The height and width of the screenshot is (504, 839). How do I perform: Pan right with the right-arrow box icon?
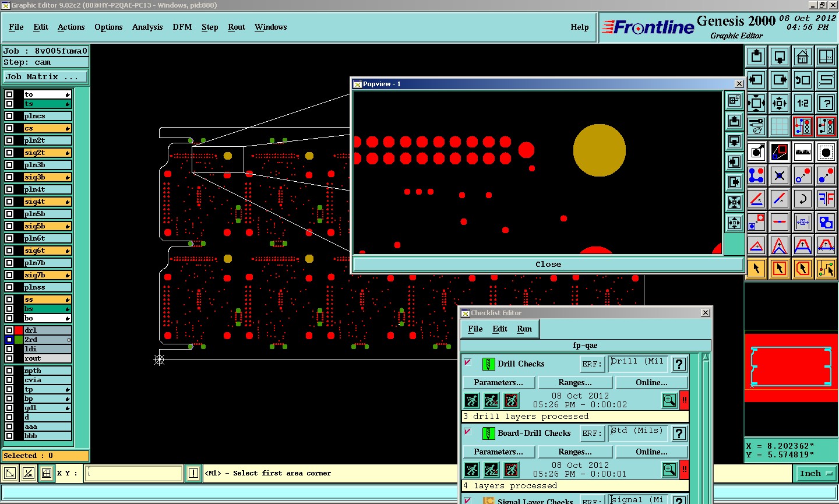click(780, 80)
